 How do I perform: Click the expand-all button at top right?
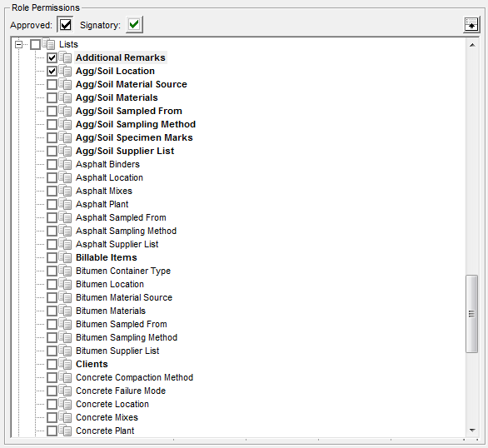coord(471,24)
